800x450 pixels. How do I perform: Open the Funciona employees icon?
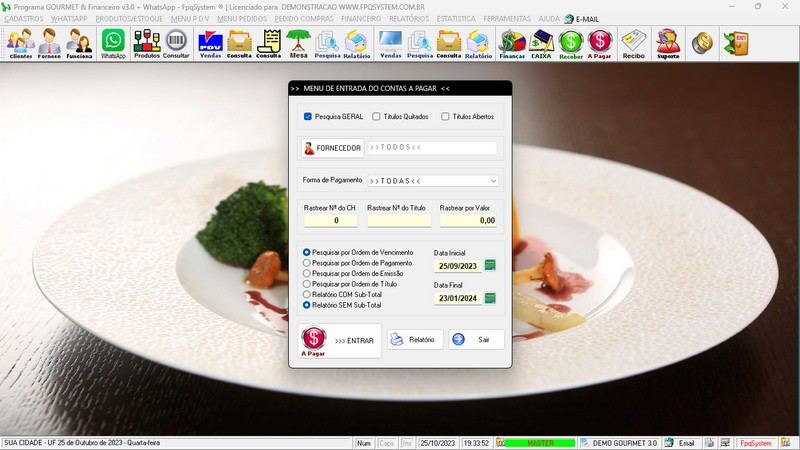(79, 43)
